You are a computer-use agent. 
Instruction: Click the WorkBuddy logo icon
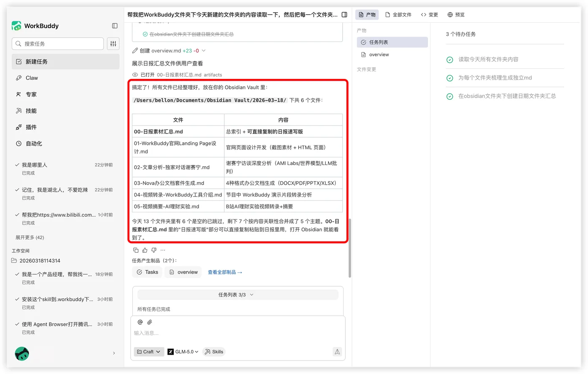point(16,26)
